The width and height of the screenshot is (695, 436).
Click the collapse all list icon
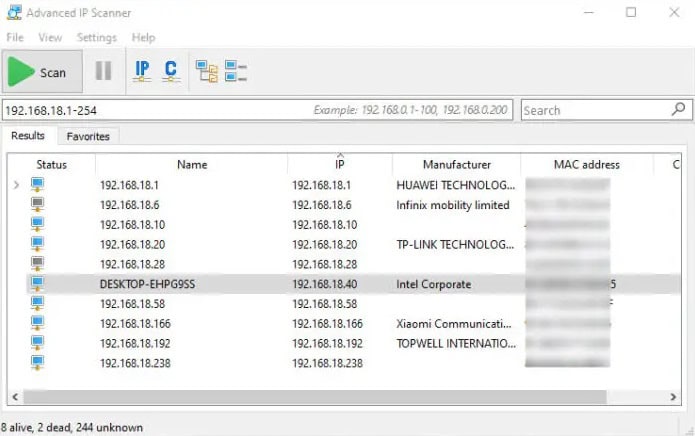click(x=235, y=71)
